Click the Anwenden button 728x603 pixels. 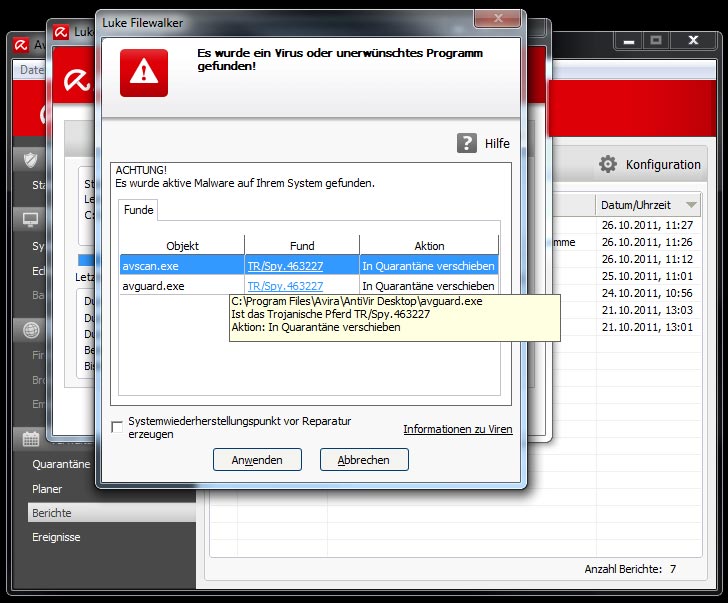(257, 460)
